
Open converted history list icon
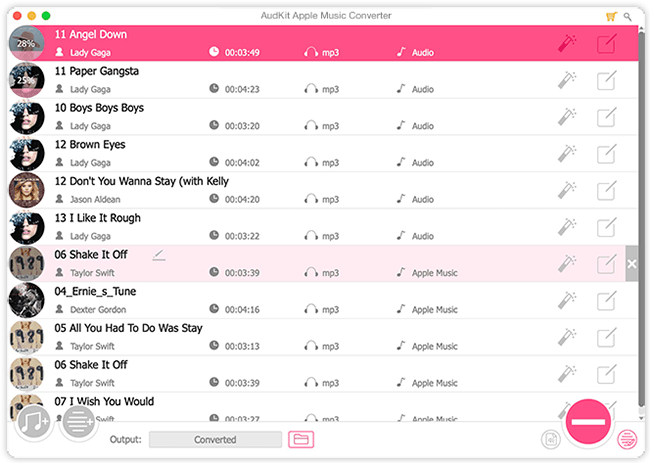coord(627,439)
